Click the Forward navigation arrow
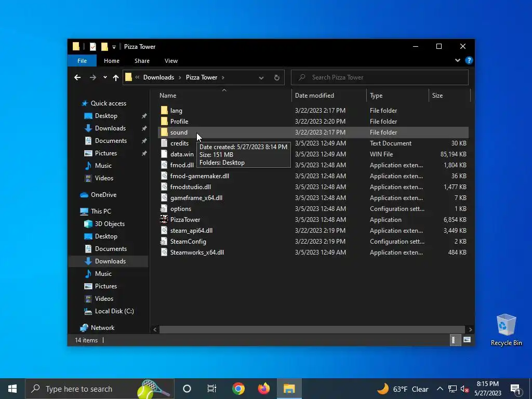Image resolution: width=532 pixels, height=399 pixels. (x=92, y=78)
